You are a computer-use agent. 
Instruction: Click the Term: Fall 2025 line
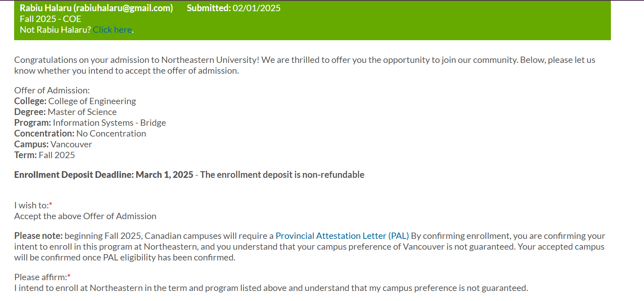45,155
